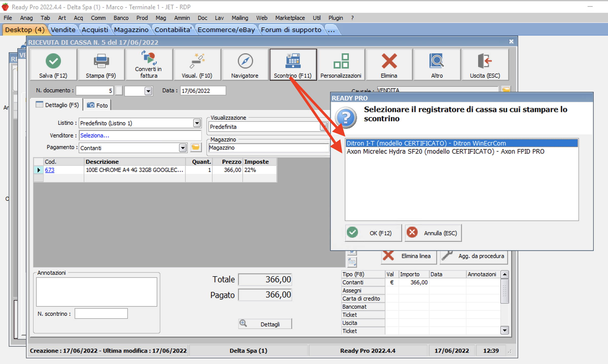This screenshot has height=364, width=608.
Task: Open the N. documento series dropdown
Action: pyautogui.click(x=148, y=91)
